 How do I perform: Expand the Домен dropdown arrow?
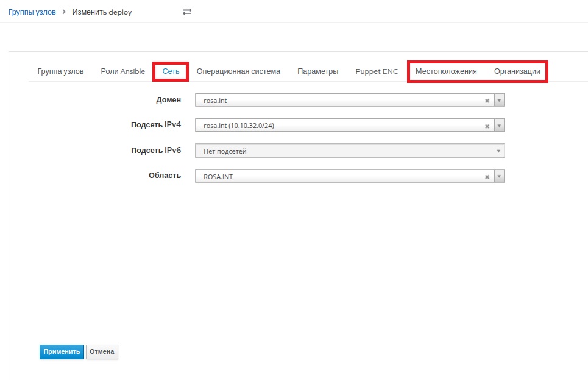(499, 101)
